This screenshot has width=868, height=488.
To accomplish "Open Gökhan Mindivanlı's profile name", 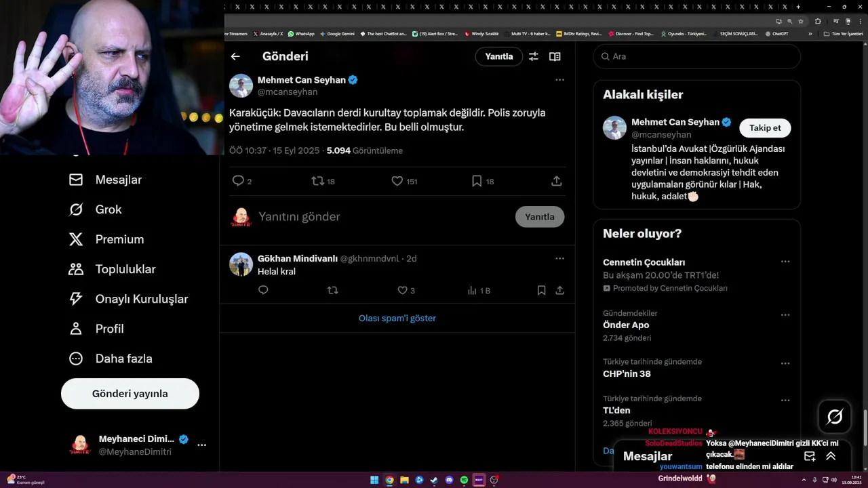I will (x=298, y=258).
